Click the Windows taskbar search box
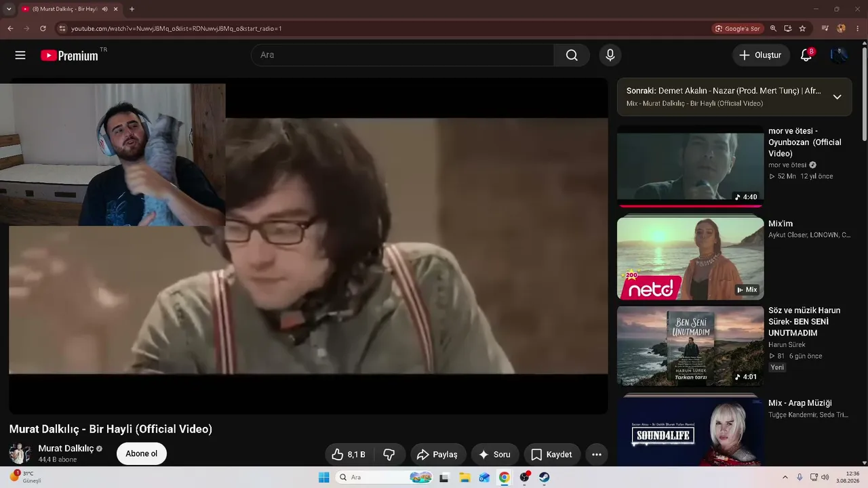 385,477
